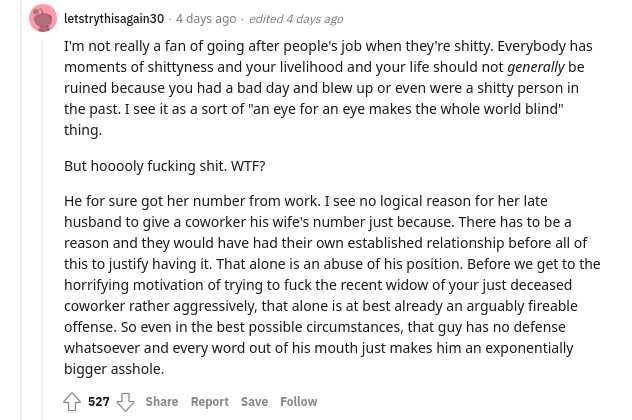Screen dimensions: 632x420
Task: Click the short paragraph ending with "WTF?"
Action: 164,166
